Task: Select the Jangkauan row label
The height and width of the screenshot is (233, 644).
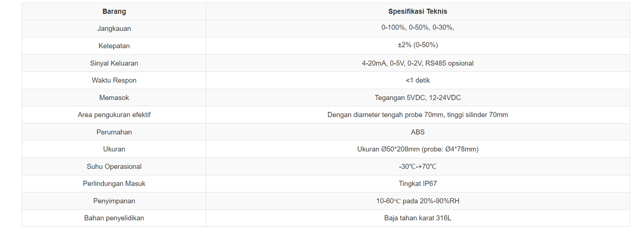Action: coord(114,29)
